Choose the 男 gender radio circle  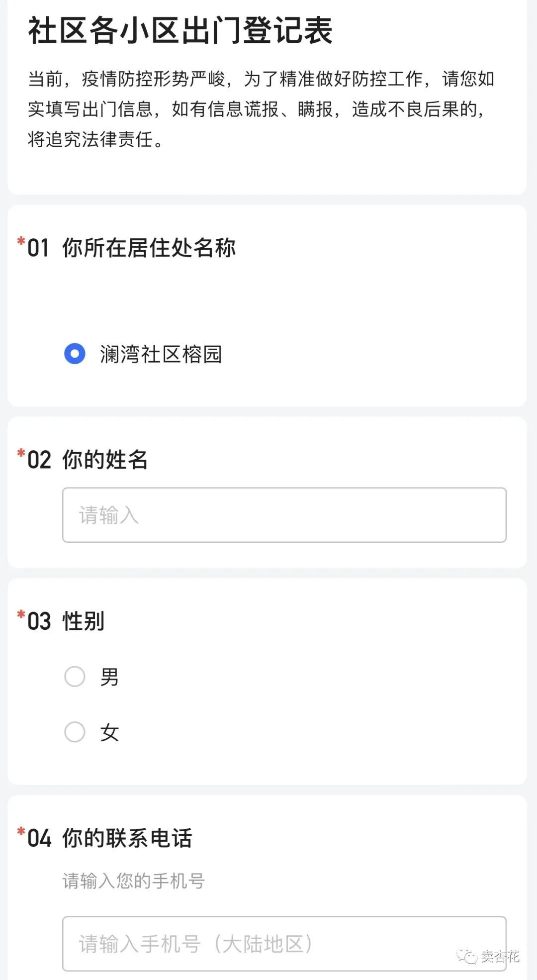pos(75,677)
